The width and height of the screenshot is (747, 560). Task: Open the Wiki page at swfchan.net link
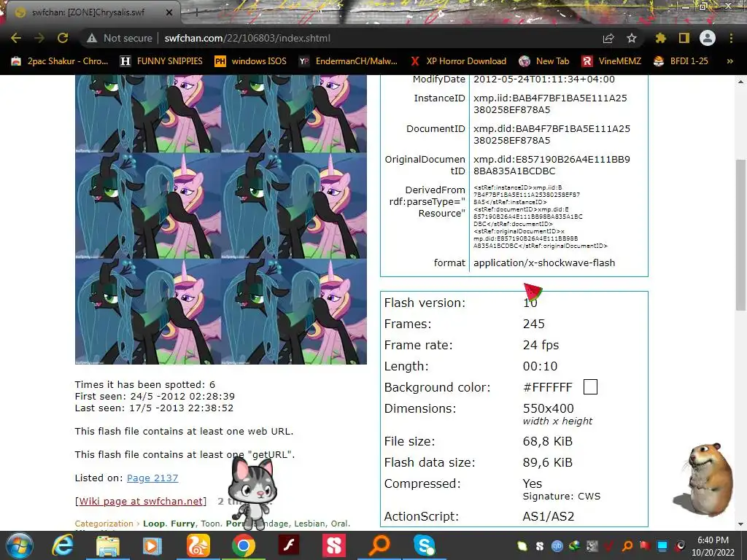(x=141, y=501)
